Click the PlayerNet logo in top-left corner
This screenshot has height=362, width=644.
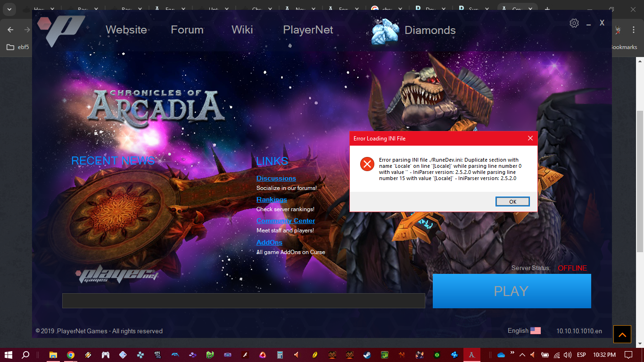pyautogui.click(x=61, y=30)
